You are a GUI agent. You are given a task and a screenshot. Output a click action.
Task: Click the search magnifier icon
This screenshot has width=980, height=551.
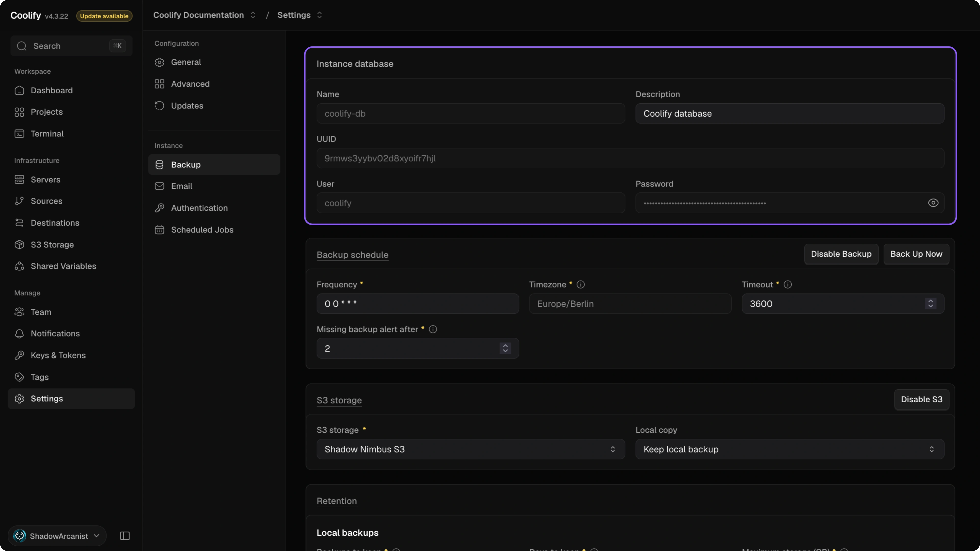(22, 46)
